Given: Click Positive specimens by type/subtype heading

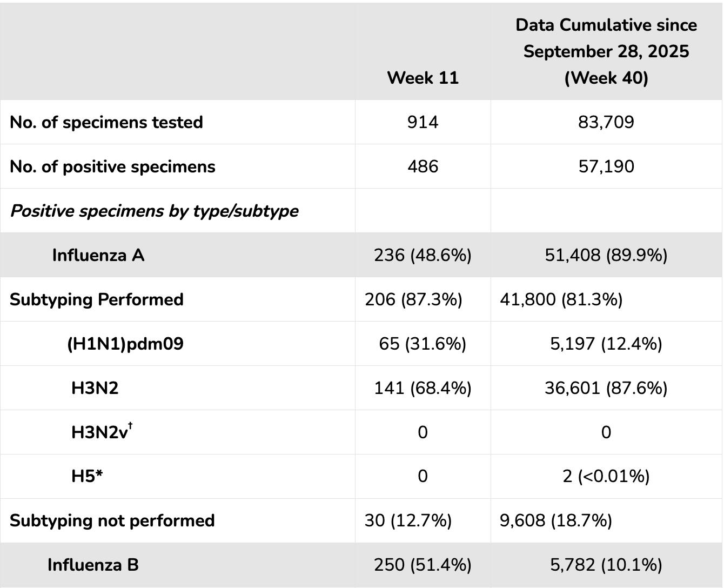Looking at the screenshot, I should tap(154, 211).
